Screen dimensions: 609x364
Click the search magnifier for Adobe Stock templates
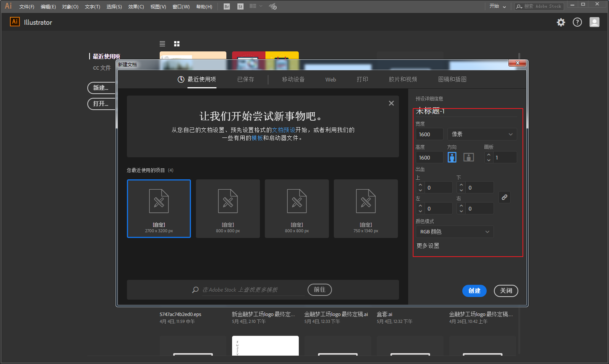(196, 290)
